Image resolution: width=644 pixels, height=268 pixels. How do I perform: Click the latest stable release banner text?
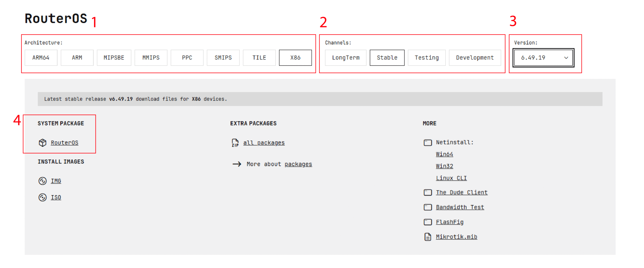pyautogui.click(x=136, y=99)
